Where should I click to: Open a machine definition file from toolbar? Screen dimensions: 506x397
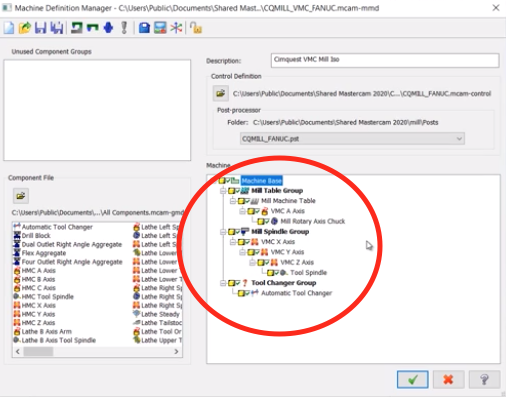click(25, 28)
